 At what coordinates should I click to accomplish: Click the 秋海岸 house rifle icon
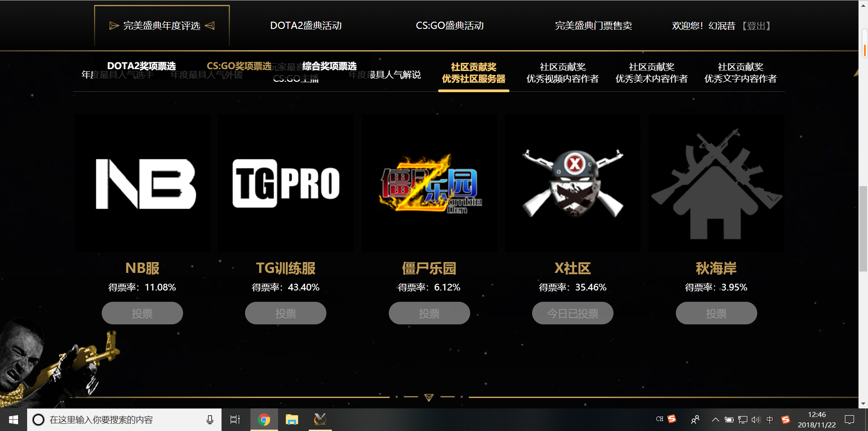pyautogui.click(x=717, y=184)
